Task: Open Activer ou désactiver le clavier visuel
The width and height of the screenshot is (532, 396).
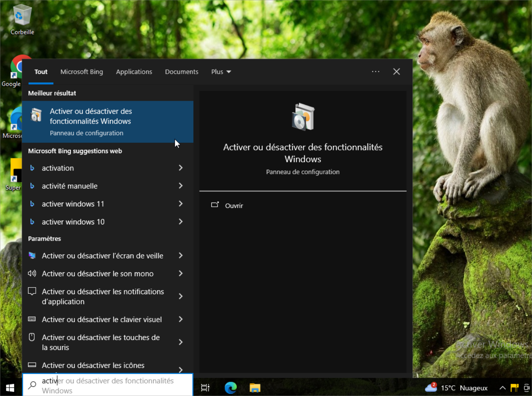Action: [108, 319]
